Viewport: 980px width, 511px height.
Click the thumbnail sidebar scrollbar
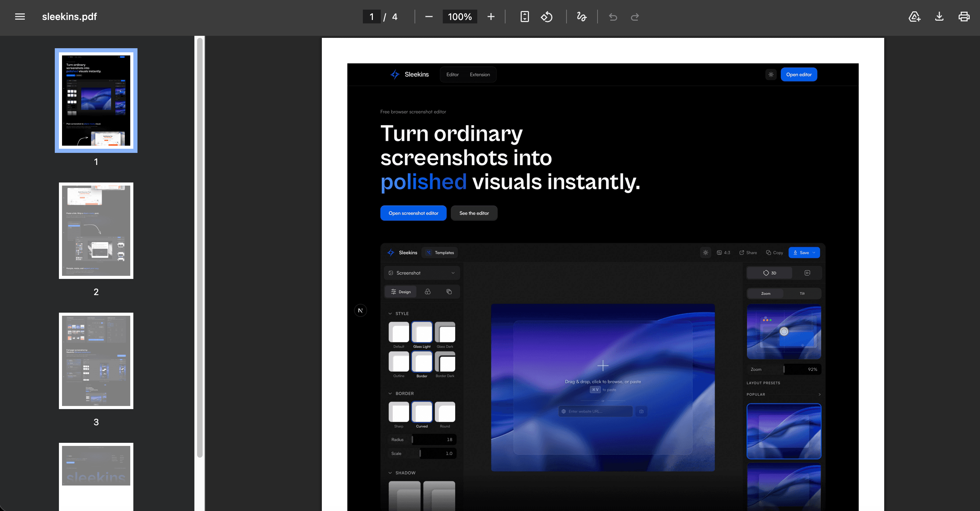(200, 247)
